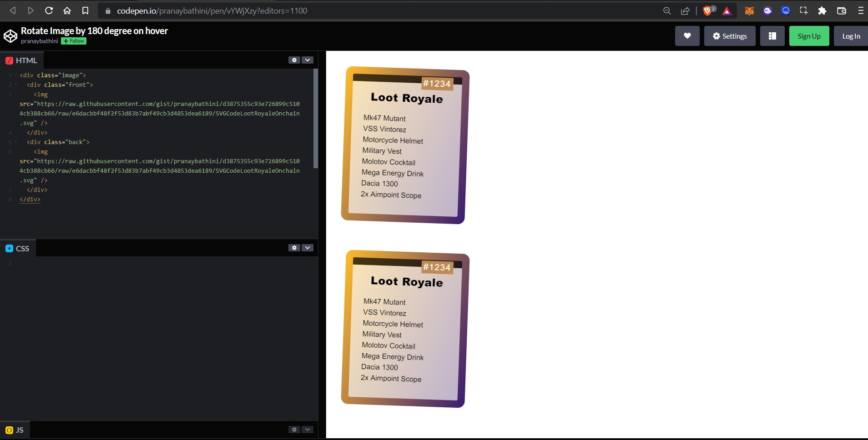Expand the HTML editor dropdown arrow
Image resolution: width=868 pixels, height=440 pixels.
pyautogui.click(x=308, y=60)
